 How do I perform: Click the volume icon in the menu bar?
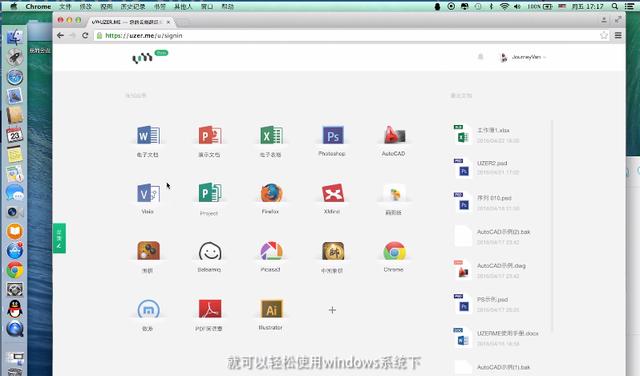point(517,7)
